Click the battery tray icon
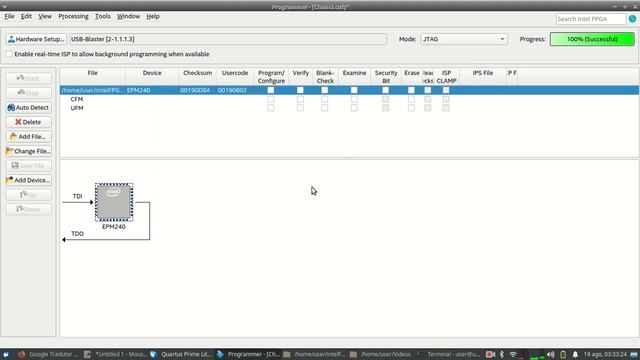This screenshot has height=360, width=640. pos(563,354)
